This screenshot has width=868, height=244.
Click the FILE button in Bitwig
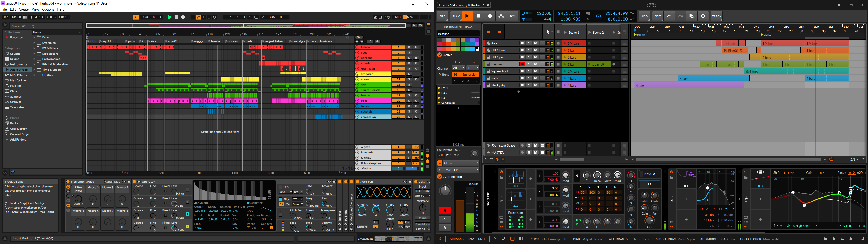442,16
